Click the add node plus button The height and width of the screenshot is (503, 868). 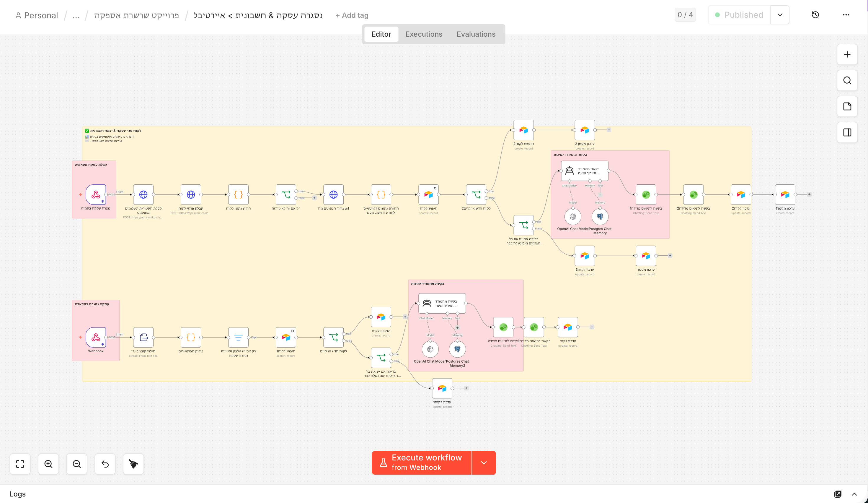pos(847,54)
